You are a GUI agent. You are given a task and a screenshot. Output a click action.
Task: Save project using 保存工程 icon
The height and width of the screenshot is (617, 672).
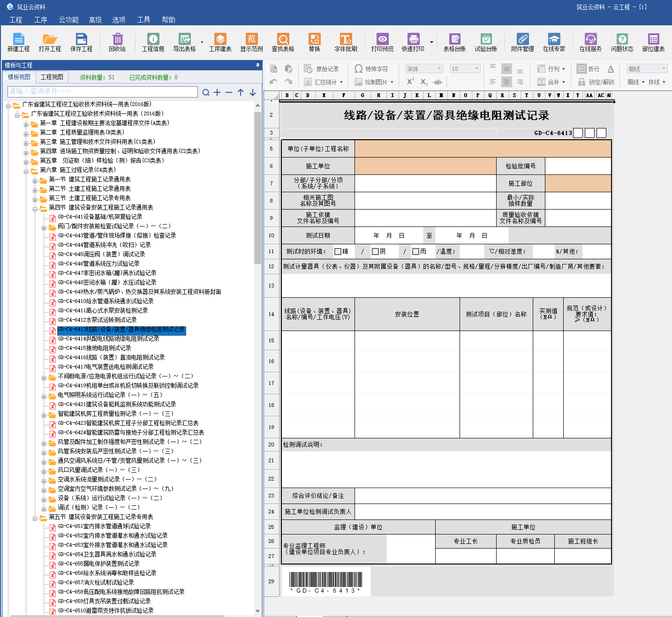click(82, 42)
